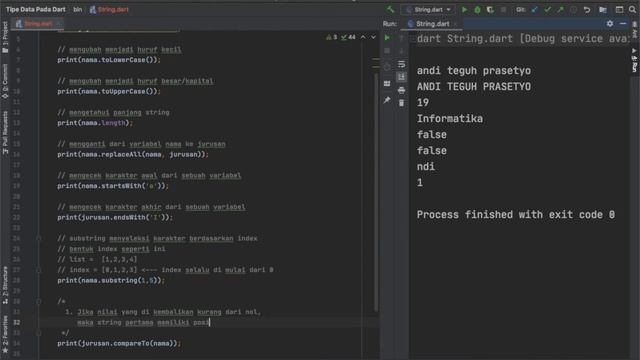Rerun String.dart from Run panel green arrow
The image size is (640, 360).
pos(387,38)
